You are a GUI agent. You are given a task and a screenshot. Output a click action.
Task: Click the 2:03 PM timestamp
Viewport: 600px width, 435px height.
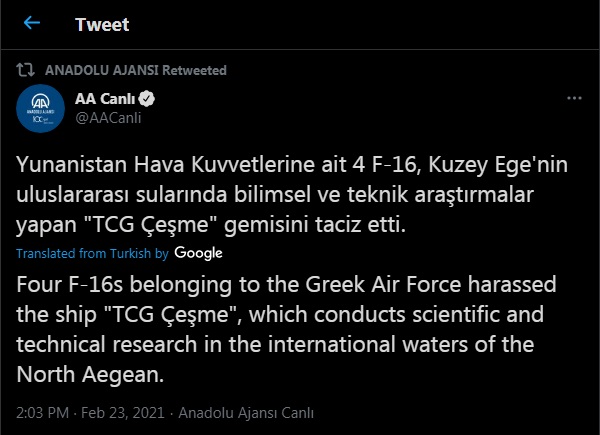44,411
